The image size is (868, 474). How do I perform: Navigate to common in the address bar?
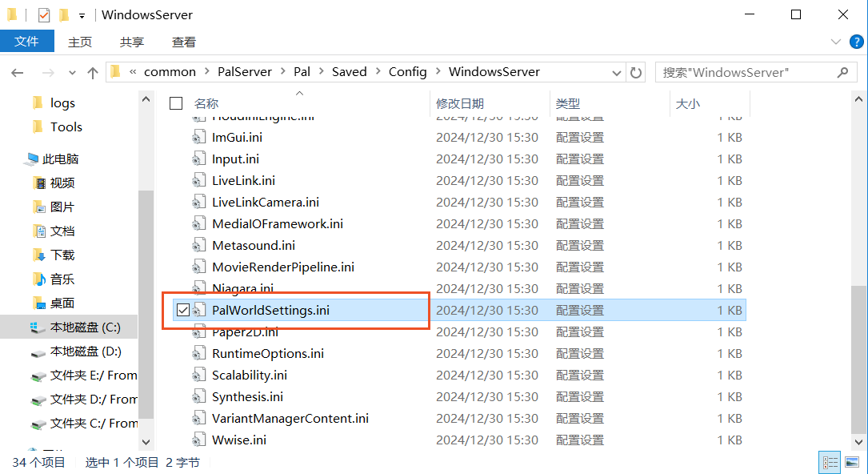click(170, 72)
